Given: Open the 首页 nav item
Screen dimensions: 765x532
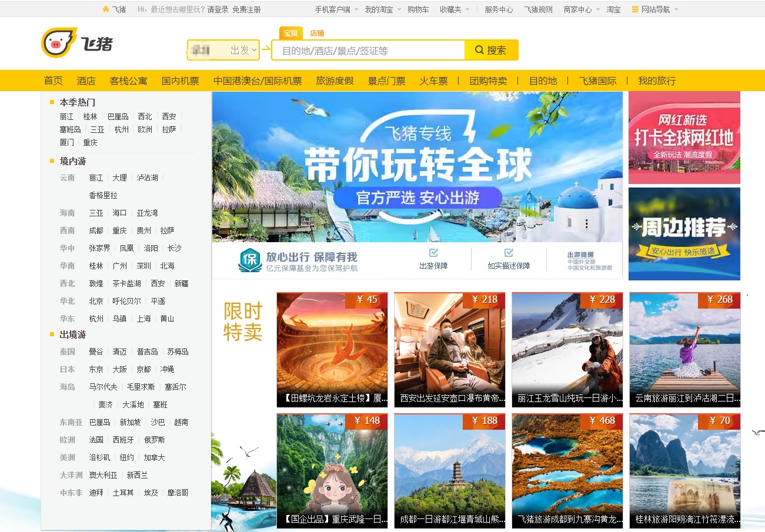Looking at the screenshot, I should [54, 81].
